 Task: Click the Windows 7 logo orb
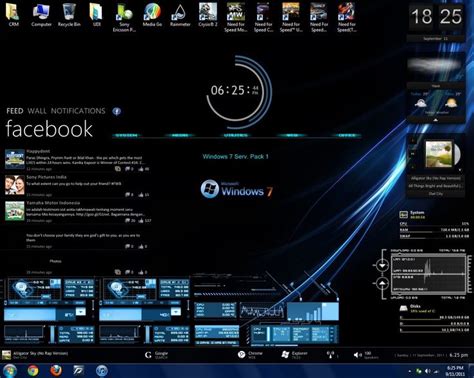pos(209,189)
